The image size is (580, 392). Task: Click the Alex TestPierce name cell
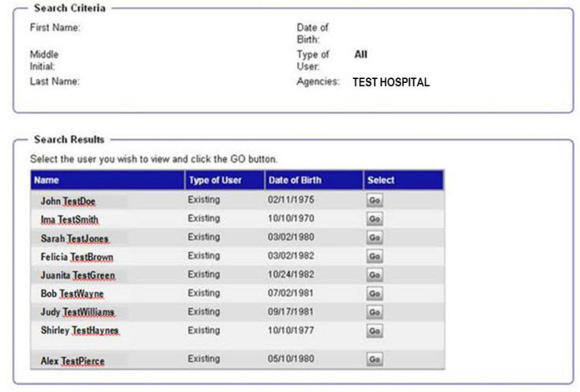tap(72, 361)
